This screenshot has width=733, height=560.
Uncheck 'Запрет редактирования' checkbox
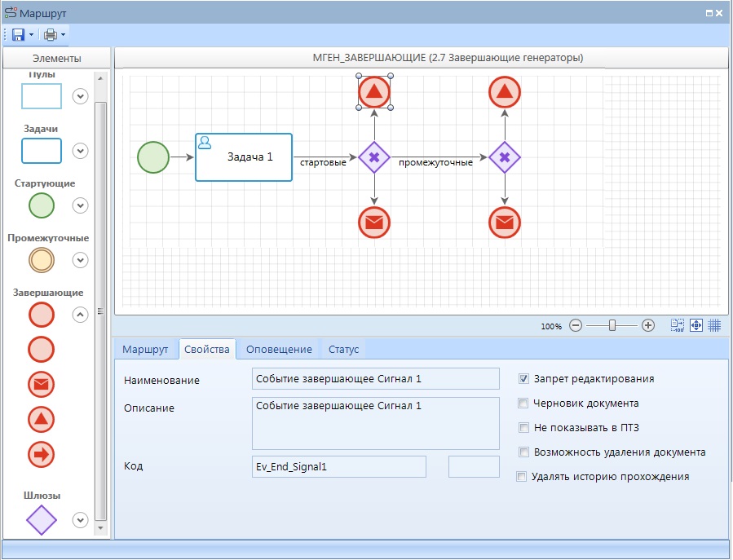coord(523,379)
